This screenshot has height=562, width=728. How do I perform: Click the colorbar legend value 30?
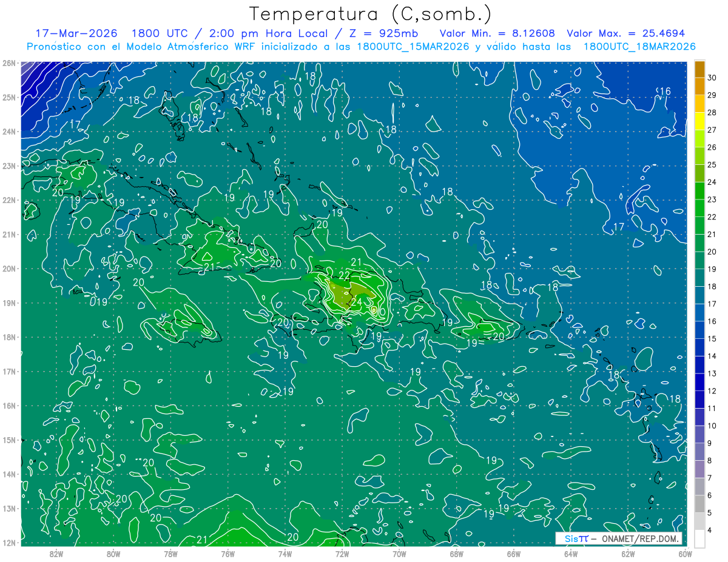[712, 78]
